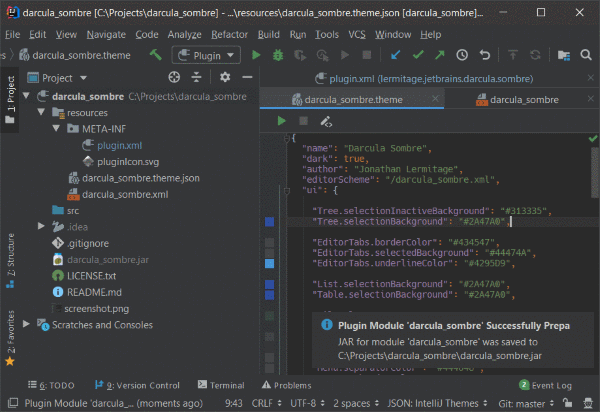Open the Favorites tool window sidebar
This screenshot has height=412, width=600.
tap(10, 338)
